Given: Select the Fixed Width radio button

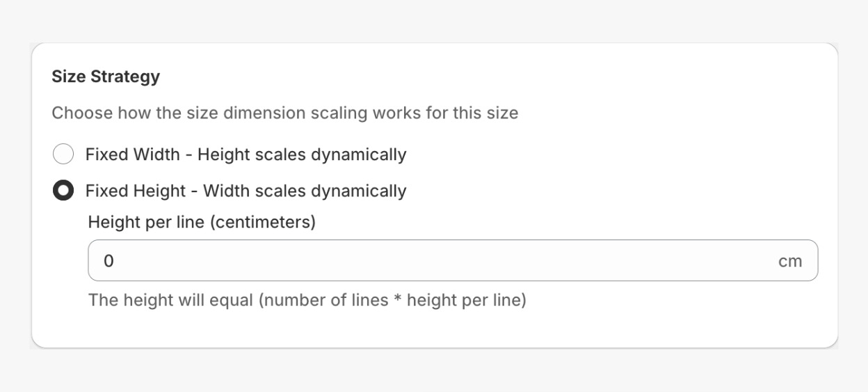Looking at the screenshot, I should 63,154.
